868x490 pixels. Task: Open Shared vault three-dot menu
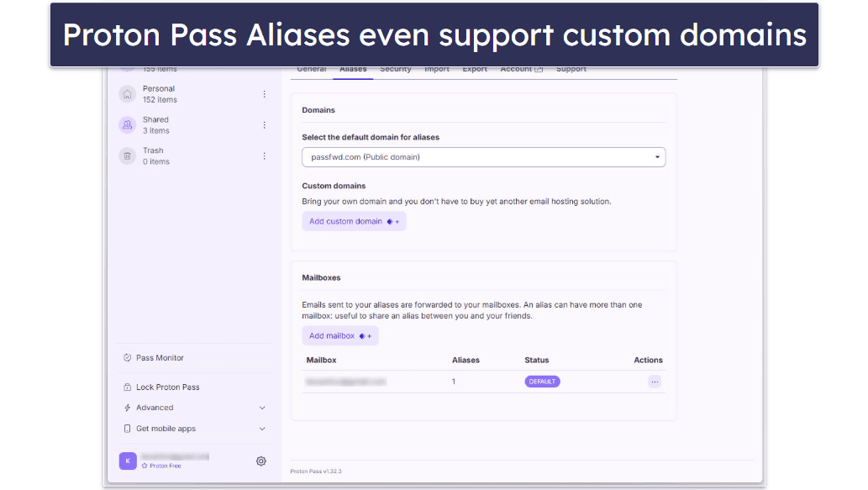(264, 125)
